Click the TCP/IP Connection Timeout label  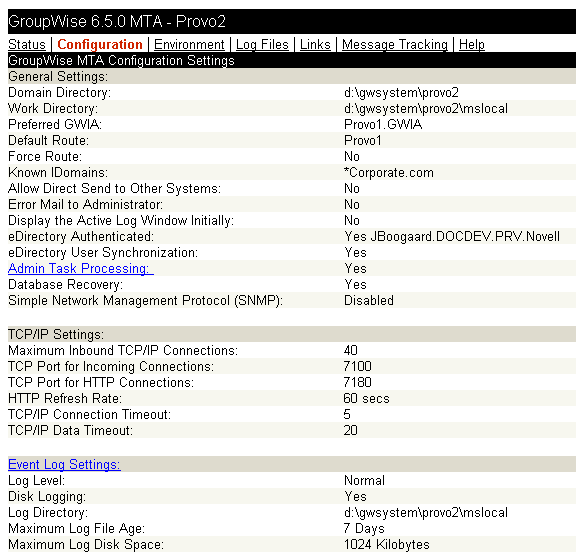pos(90,414)
